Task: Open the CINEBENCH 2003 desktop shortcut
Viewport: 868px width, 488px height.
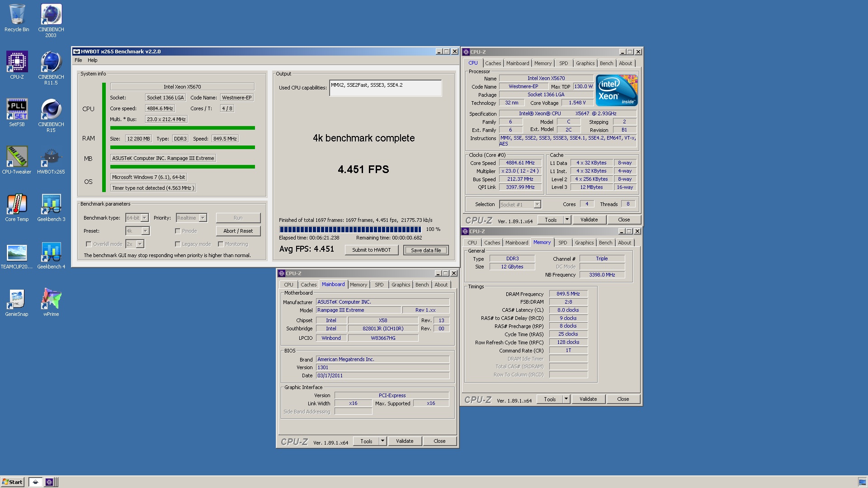Action: 51,21
